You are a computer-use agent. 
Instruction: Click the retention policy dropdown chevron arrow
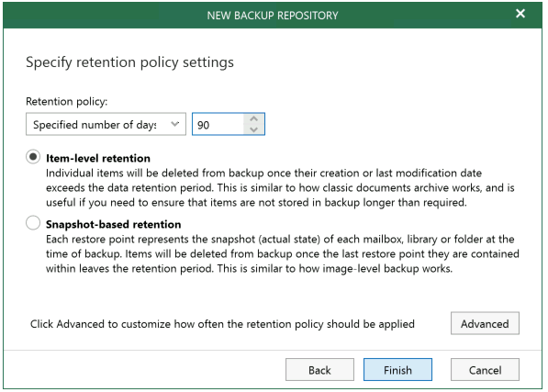[x=174, y=124]
